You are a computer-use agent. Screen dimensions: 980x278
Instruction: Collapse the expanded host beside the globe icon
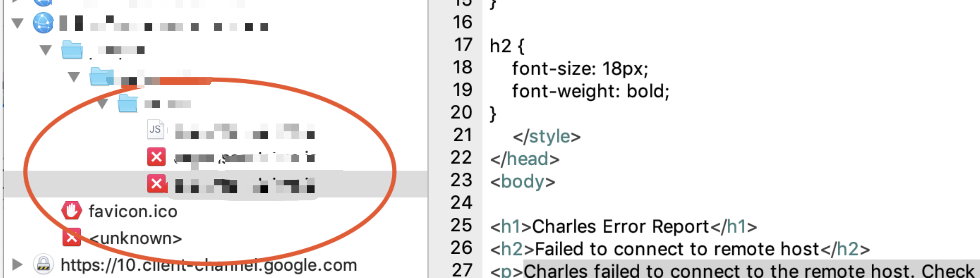[x=17, y=23]
